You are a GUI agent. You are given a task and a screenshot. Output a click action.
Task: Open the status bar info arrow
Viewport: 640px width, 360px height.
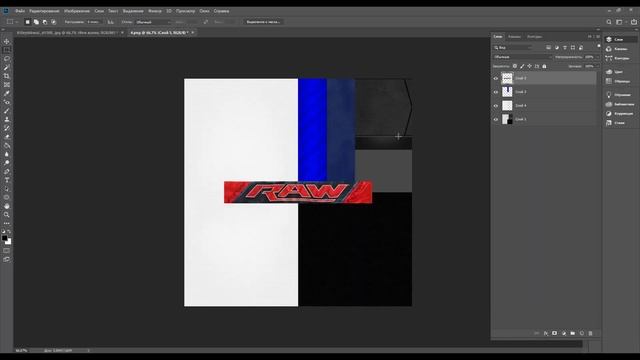89,351
